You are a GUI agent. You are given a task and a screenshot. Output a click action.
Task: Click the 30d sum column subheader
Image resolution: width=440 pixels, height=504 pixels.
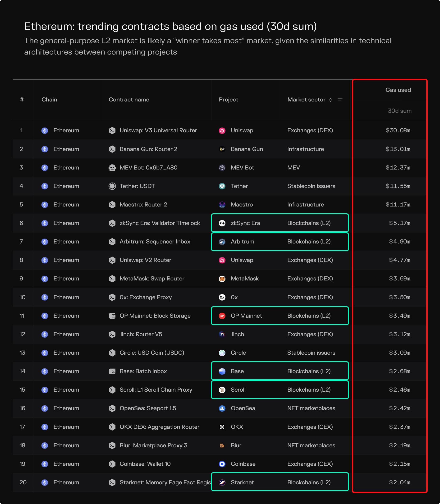[x=399, y=111]
